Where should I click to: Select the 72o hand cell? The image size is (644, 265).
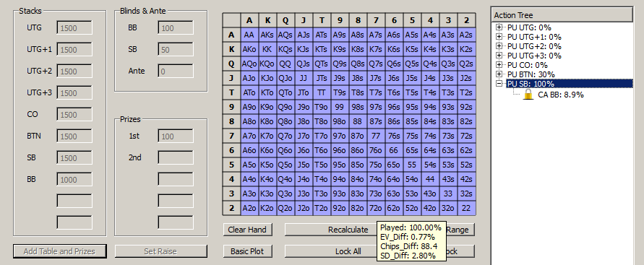(x=375, y=208)
